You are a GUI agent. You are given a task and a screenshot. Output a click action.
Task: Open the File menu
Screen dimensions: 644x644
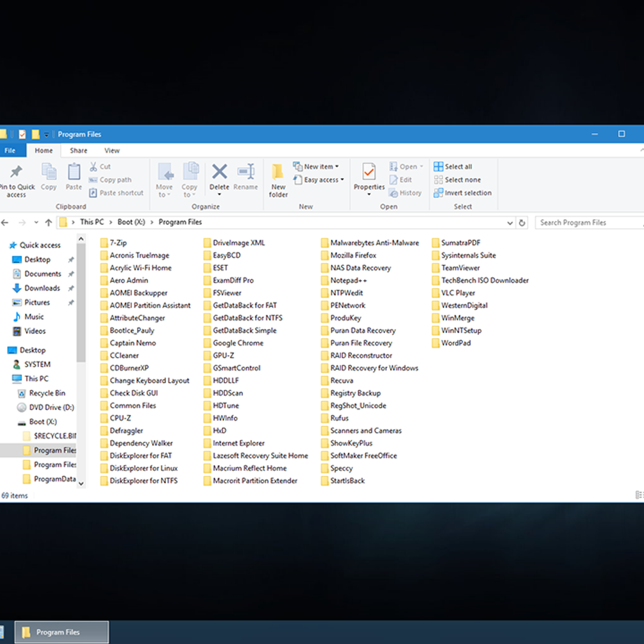tap(10, 151)
